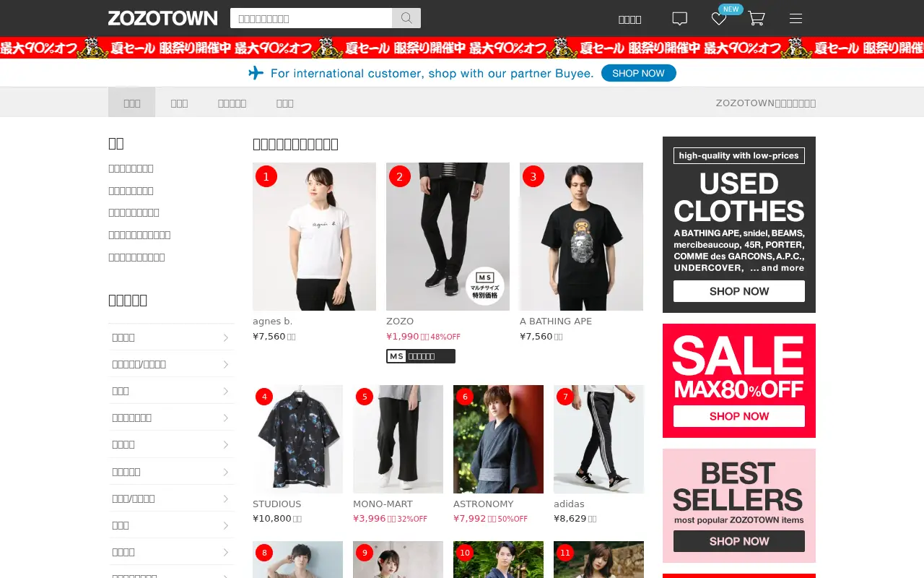This screenshot has height=578, width=924.
Task: Click the ¥1,990 sale price
Action: tap(402, 337)
